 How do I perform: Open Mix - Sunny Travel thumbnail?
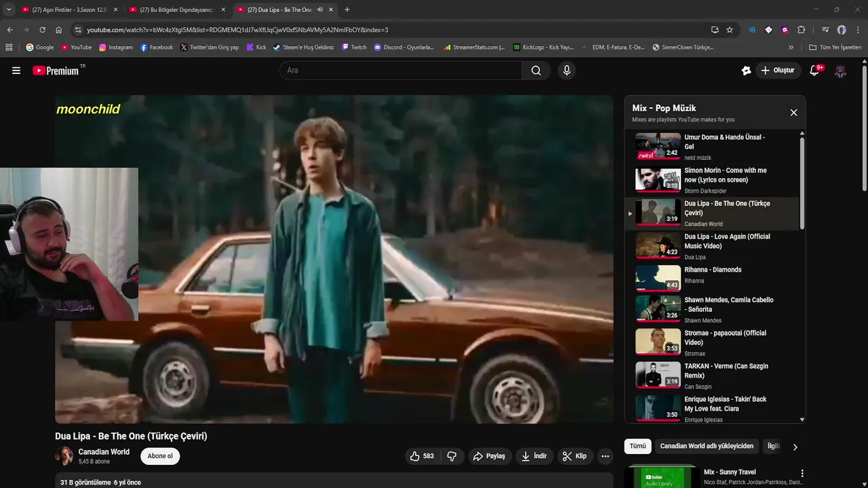660,476
